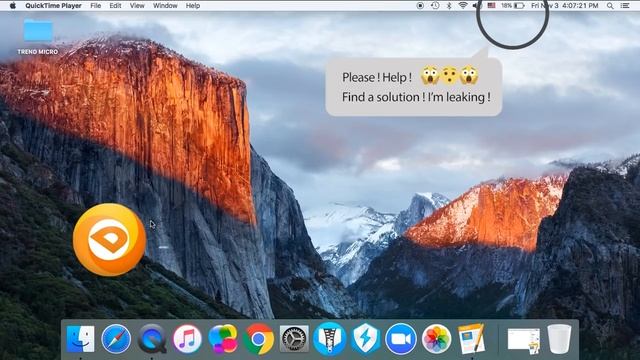Open Game Center colored bubbles icon
Image resolution: width=640 pixels, height=360 pixels.
click(x=223, y=339)
